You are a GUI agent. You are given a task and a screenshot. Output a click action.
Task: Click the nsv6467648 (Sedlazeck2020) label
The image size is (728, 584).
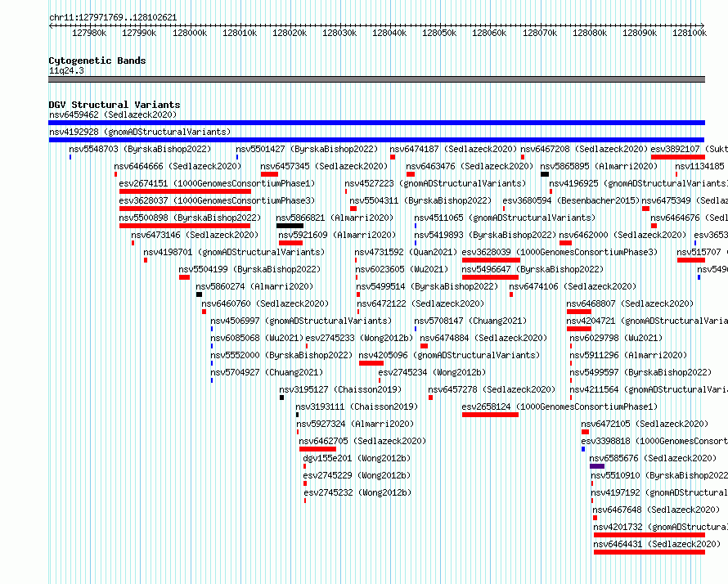pyautogui.click(x=656, y=510)
